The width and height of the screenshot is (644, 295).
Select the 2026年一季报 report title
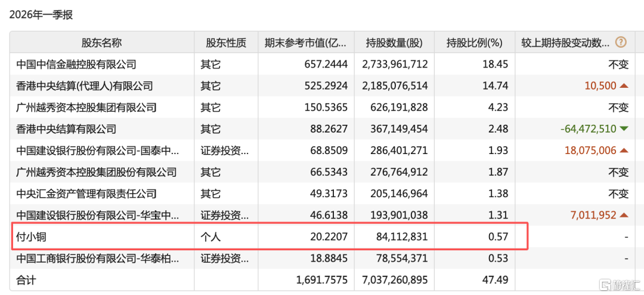coord(41,15)
